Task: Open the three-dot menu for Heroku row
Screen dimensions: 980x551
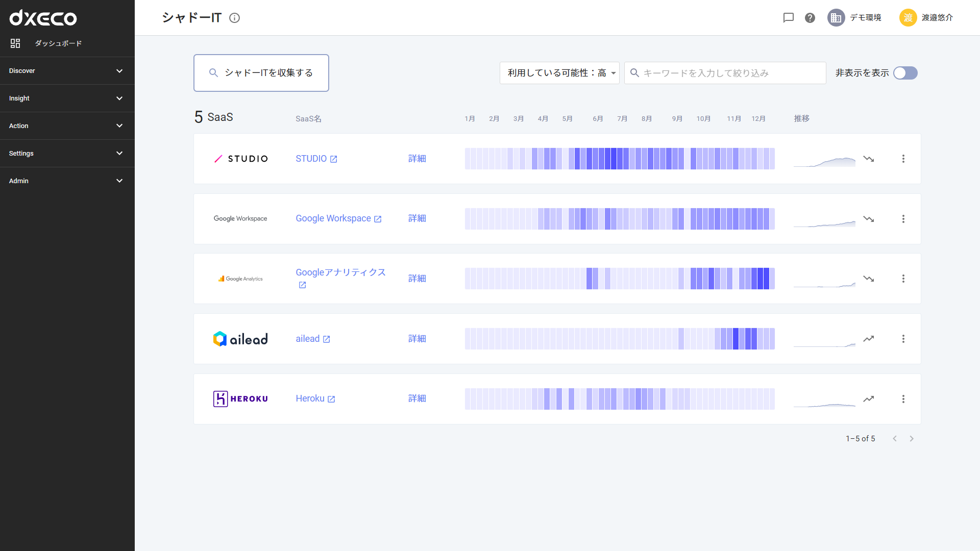Action: [903, 399]
